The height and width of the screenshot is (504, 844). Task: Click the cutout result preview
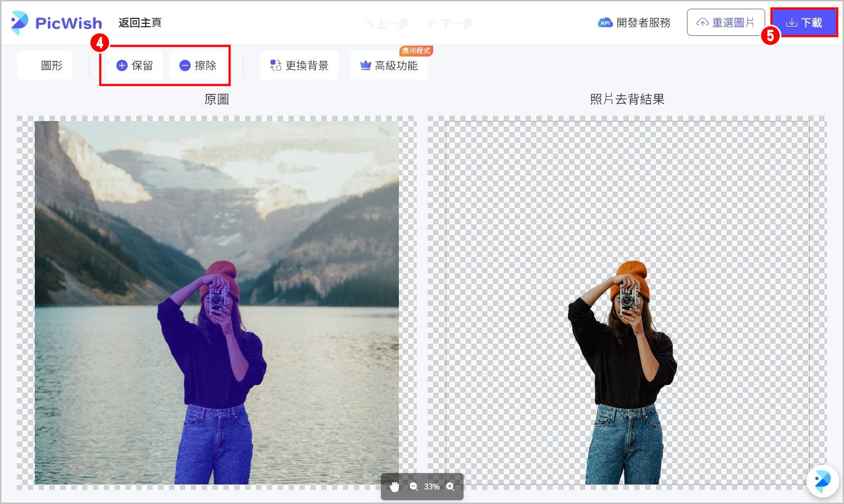point(627,302)
